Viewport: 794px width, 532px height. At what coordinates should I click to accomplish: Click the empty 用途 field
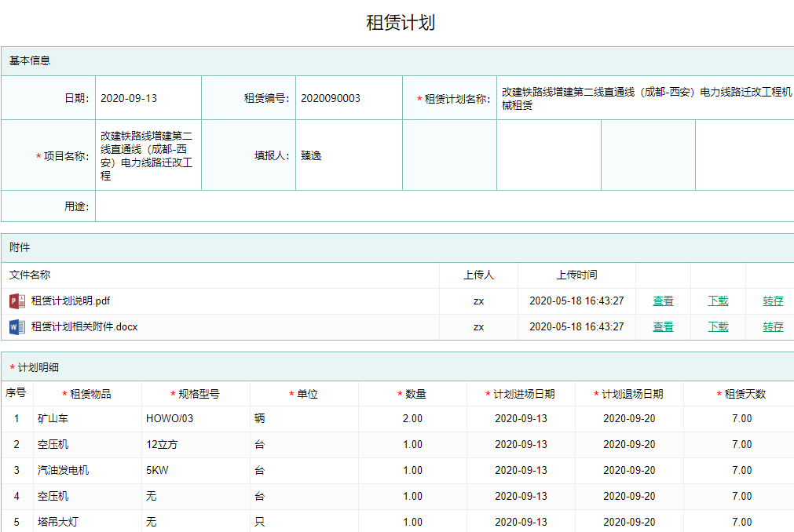[x=445, y=206]
